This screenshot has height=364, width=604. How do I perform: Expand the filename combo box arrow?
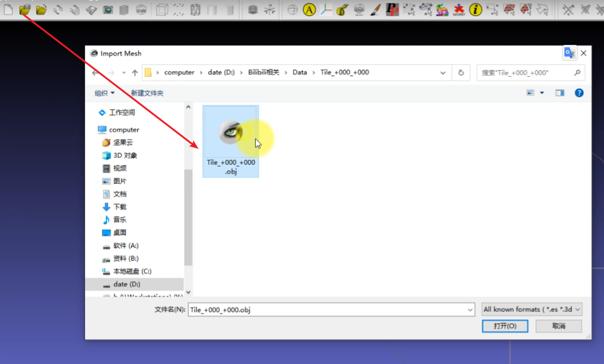[470, 309]
